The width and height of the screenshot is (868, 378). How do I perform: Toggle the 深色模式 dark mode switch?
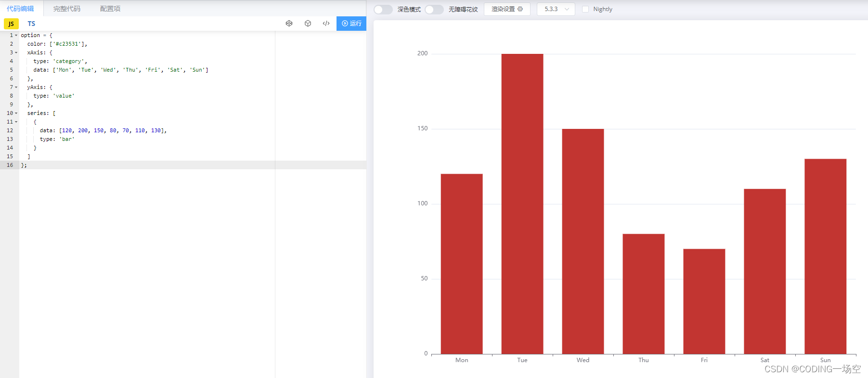point(383,10)
